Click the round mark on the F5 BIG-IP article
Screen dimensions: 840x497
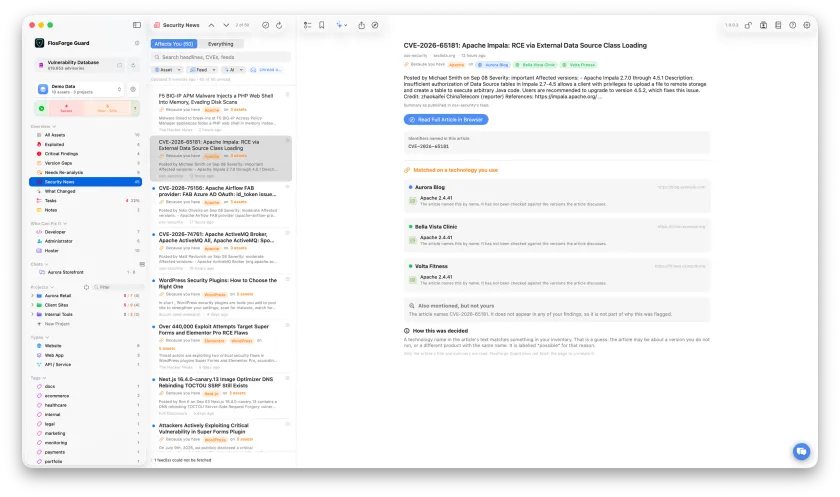[x=288, y=95]
